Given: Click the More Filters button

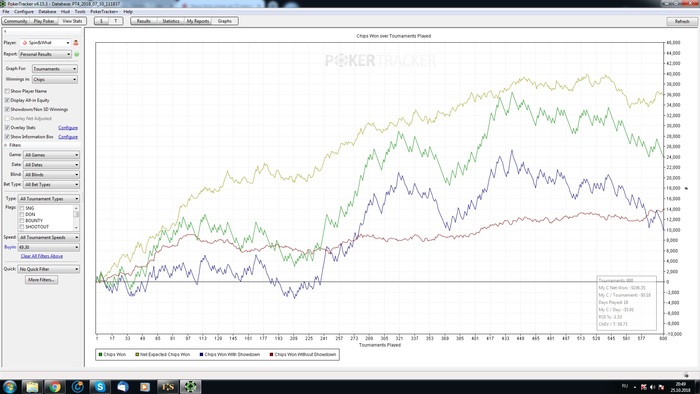Looking at the screenshot, I should [x=42, y=280].
